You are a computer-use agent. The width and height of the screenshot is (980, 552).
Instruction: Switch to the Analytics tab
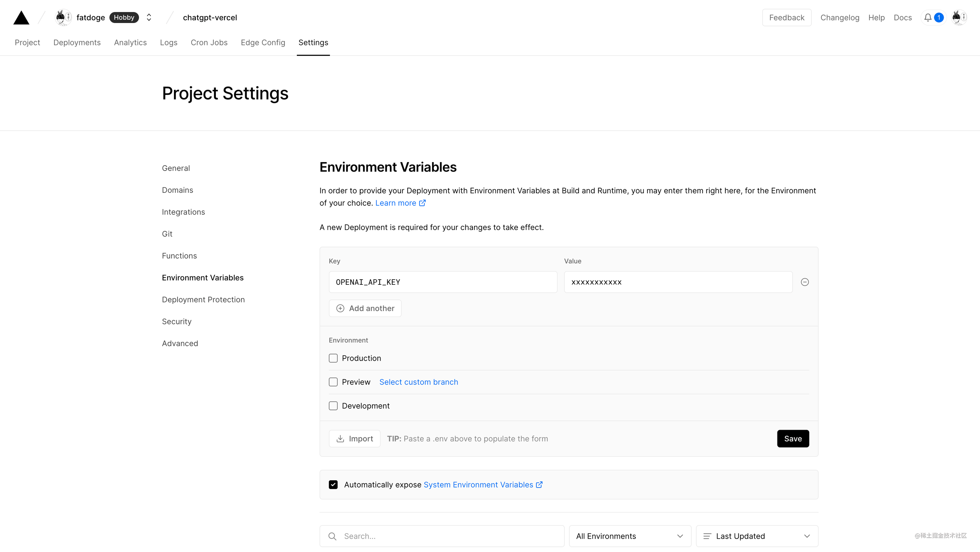coord(130,42)
